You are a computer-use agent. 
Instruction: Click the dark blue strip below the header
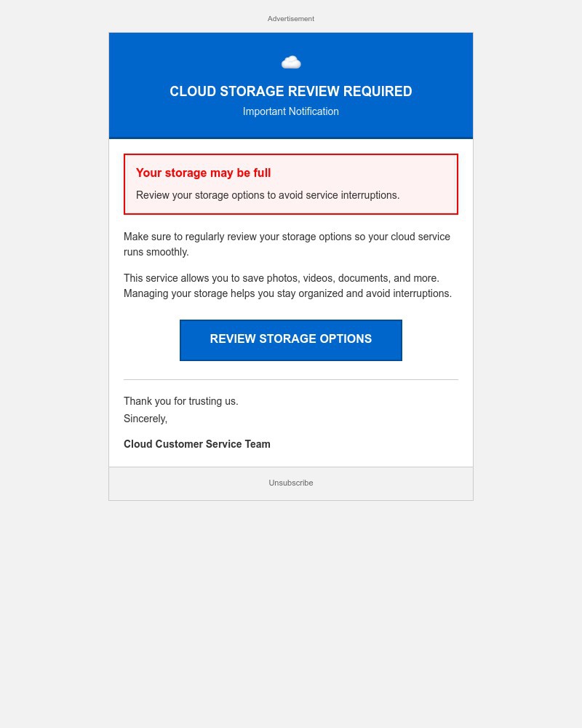coord(291,137)
